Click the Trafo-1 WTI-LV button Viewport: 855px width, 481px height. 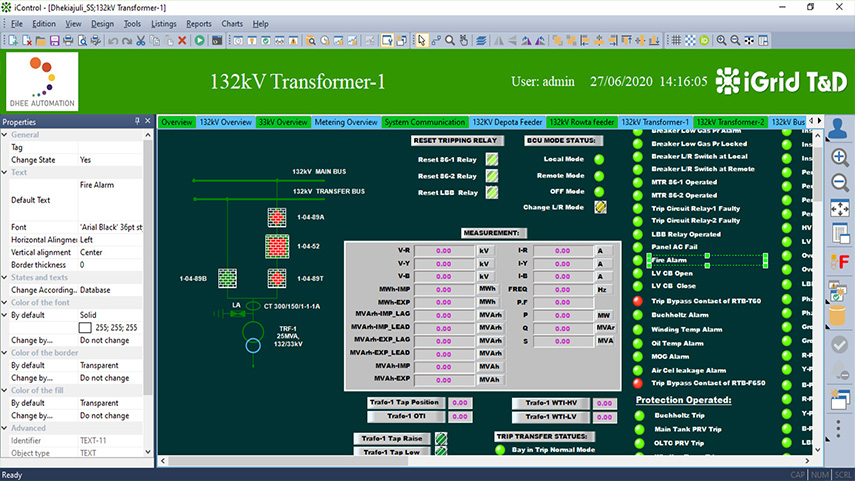[x=551, y=417]
